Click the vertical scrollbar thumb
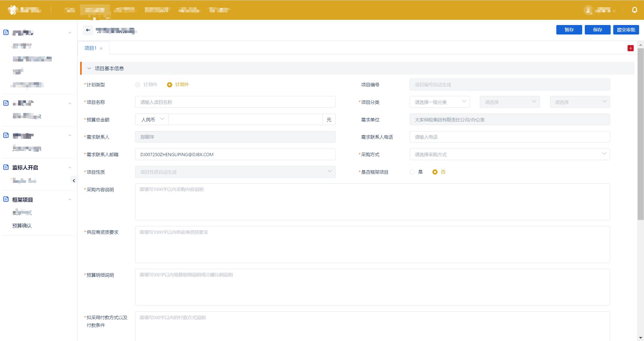Viewport: 644px width, 341px height. 641,134
